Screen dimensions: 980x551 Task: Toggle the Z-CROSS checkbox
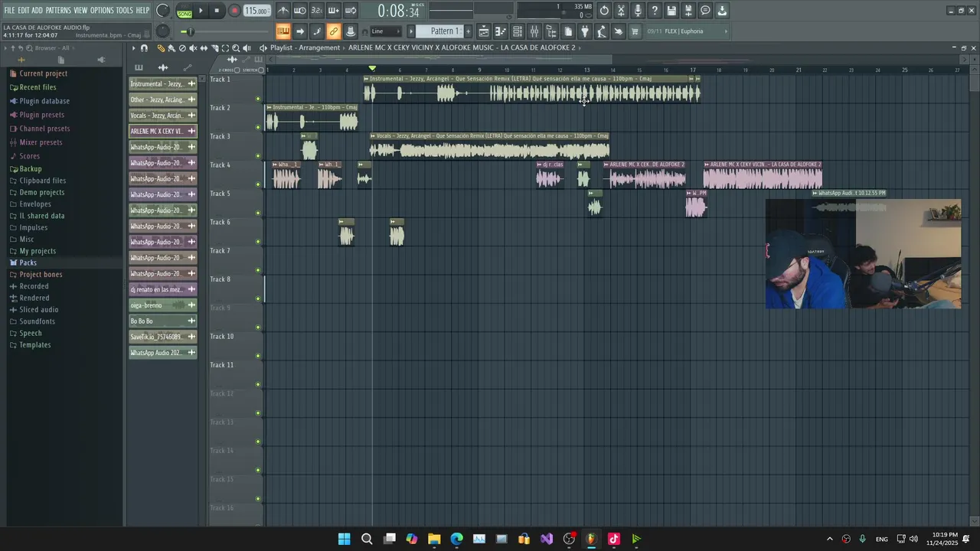tap(237, 70)
